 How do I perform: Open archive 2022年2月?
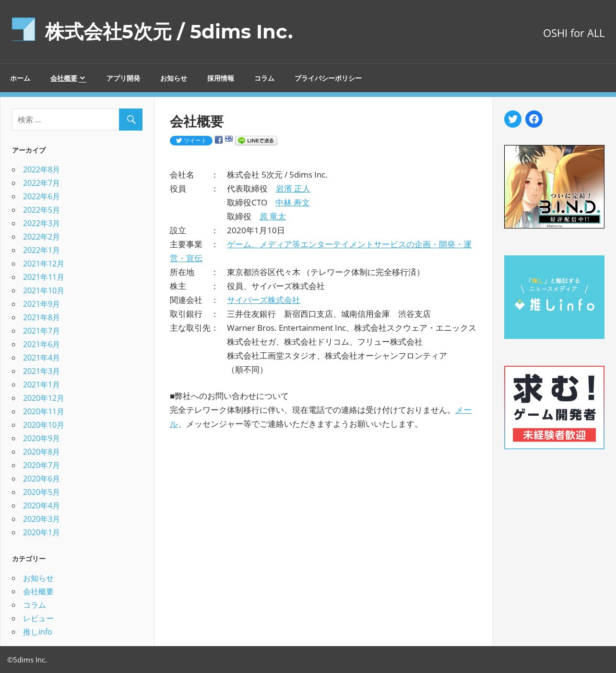41,237
